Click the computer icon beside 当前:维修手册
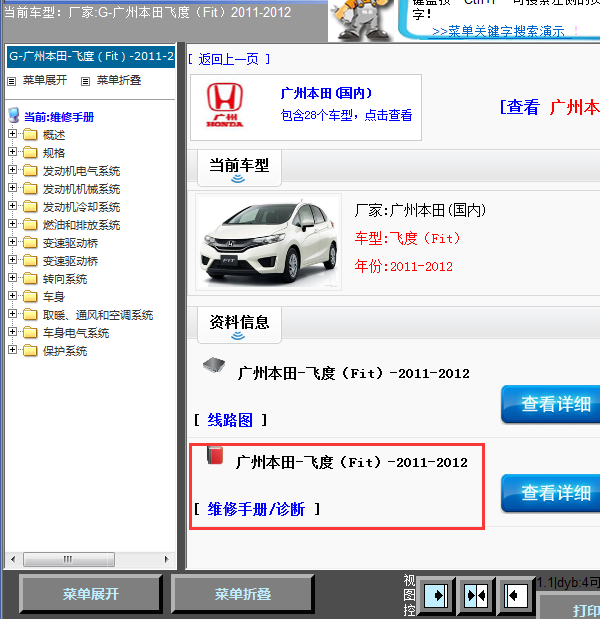This screenshot has width=600, height=619. (14, 115)
